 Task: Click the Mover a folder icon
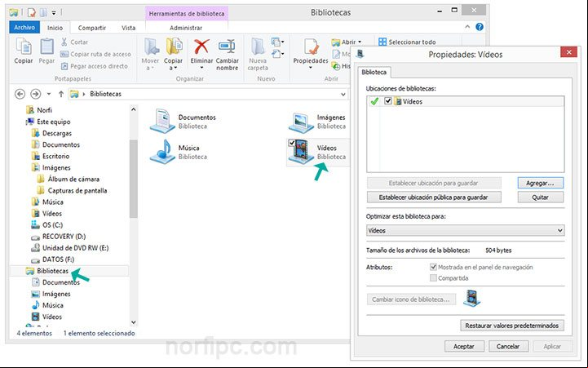(151, 47)
